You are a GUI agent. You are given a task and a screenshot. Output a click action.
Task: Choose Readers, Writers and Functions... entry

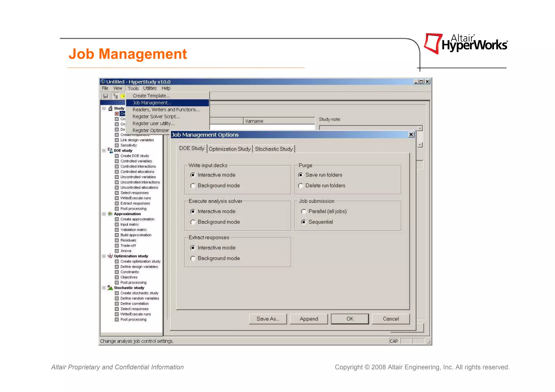point(167,109)
